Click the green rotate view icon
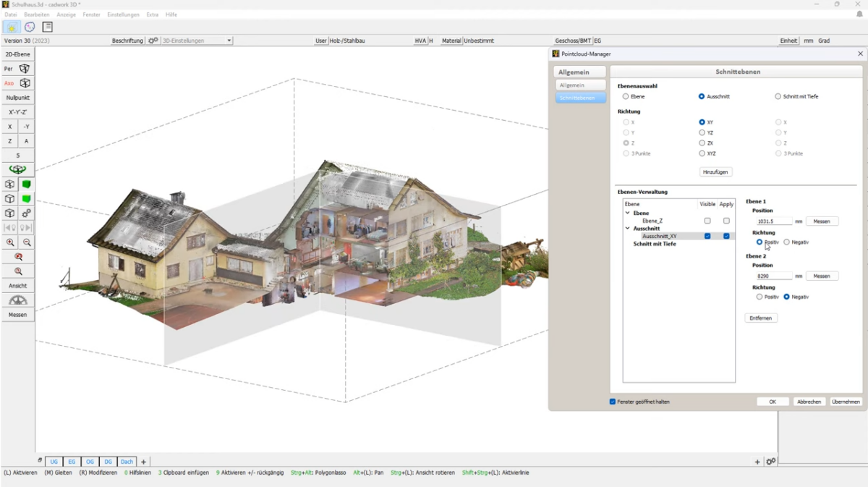Screen dimensions: 868x487 pyautogui.click(x=17, y=169)
